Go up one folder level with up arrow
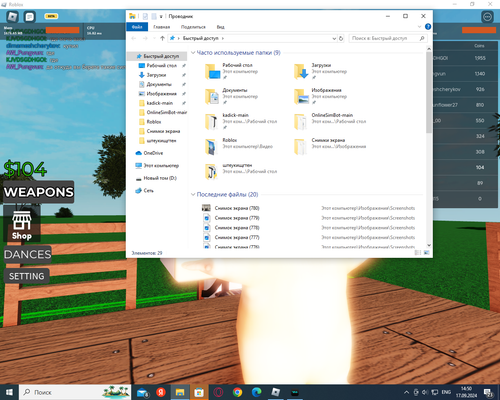Image resolution: width=500 pixels, height=400 pixels. pos(162,38)
